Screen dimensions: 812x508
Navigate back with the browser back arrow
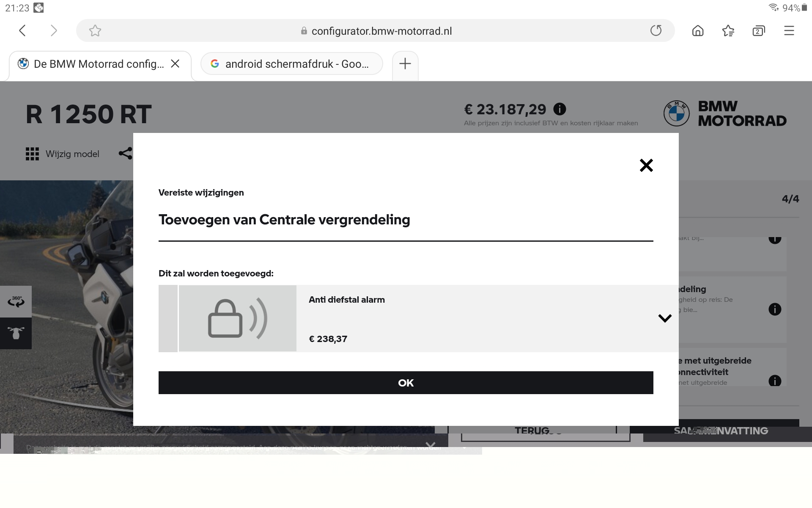point(23,30)
